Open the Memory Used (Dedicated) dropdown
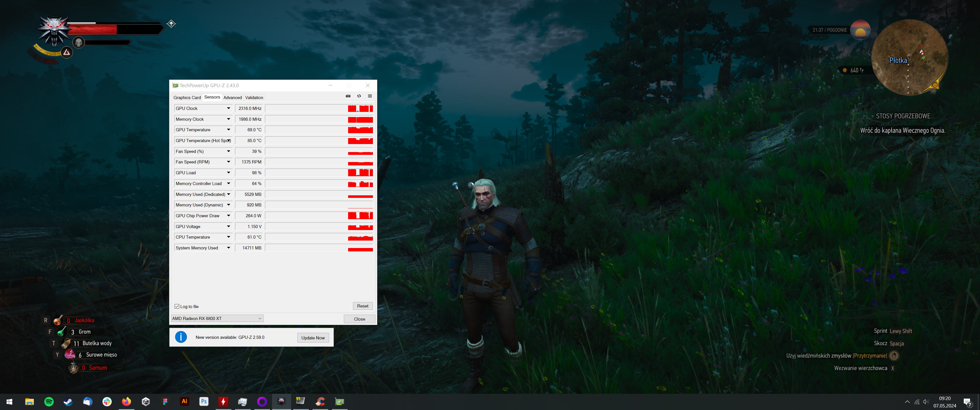Screen dimensions: 980x410 tap(229, 194)
